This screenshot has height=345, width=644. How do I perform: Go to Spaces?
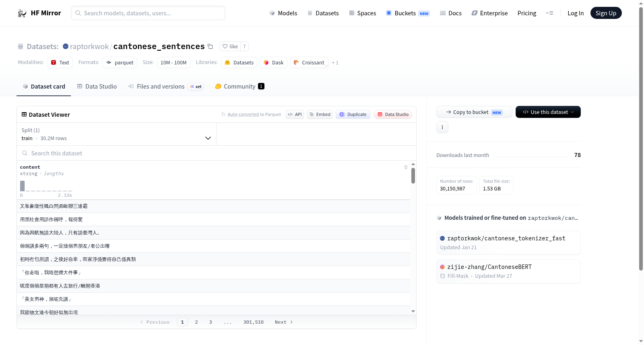(362, 13)
